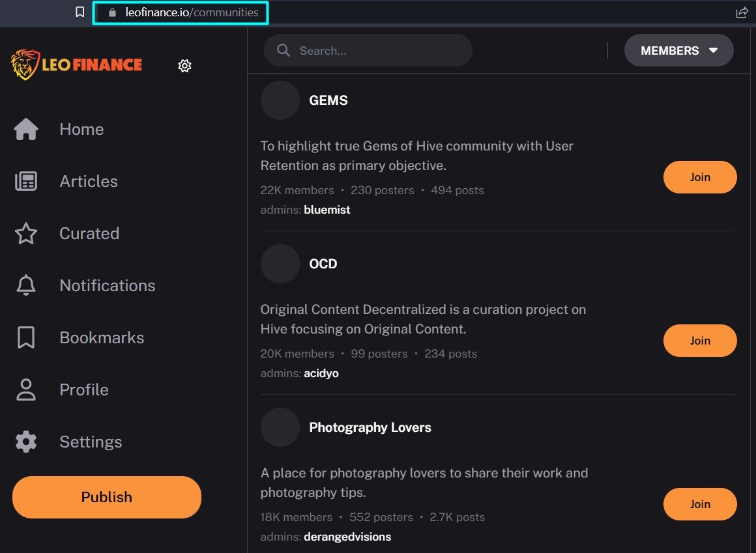This screenshot has height=553, width=756.
Task: Click the Curated star icon
Action: (x=26, y=233)
